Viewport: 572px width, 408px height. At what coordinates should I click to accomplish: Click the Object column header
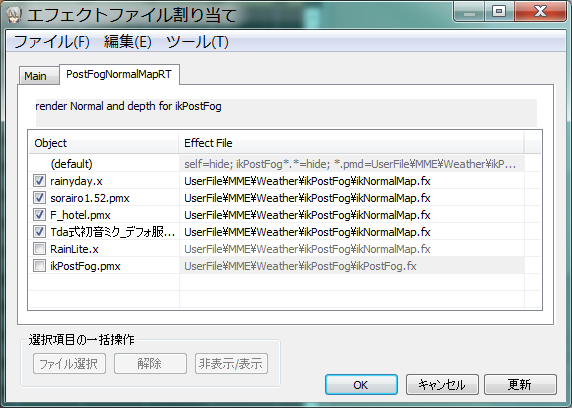[104, 143]
